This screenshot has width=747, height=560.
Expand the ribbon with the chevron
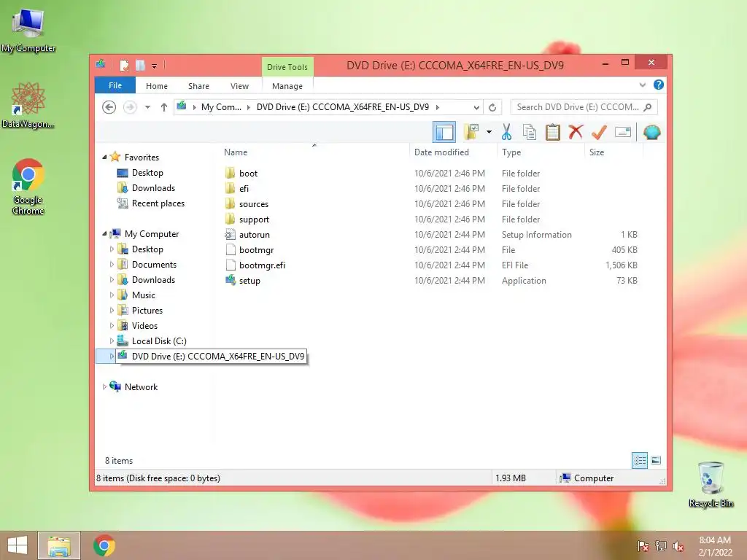[x=642, y=85]
